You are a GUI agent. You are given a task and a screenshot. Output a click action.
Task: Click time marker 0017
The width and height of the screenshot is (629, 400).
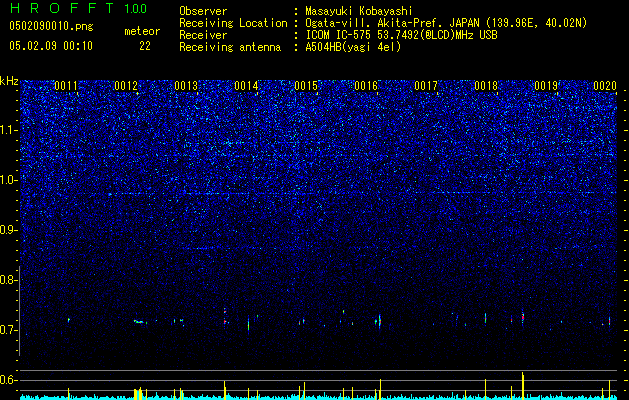[426, 86]
